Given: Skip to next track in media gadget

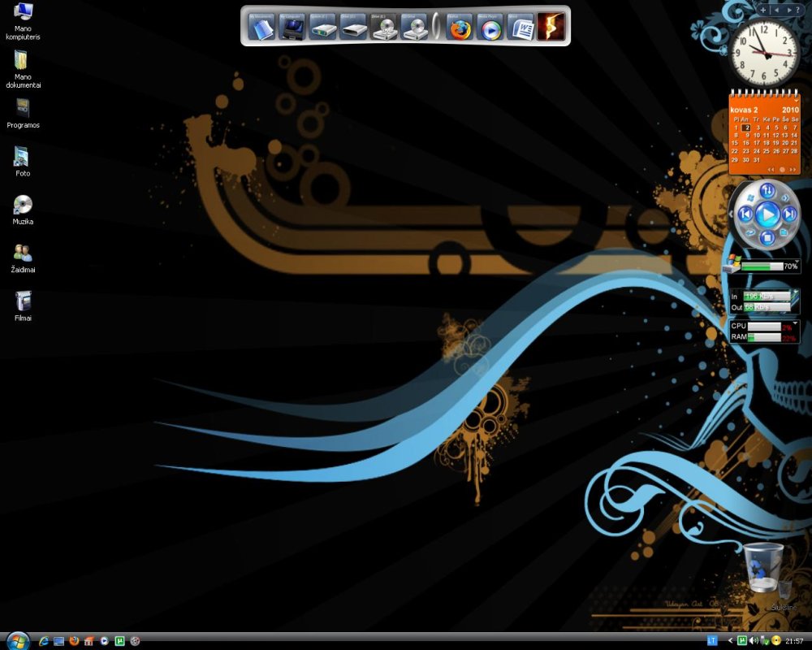Looking at the screenshot, I should pyautogui.click(x=789, y=214).
